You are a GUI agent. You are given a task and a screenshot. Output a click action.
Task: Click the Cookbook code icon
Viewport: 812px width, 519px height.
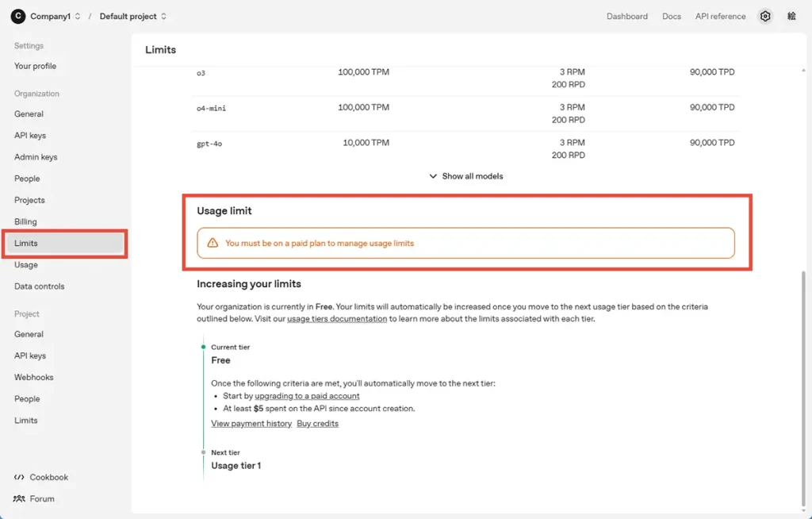19,477
